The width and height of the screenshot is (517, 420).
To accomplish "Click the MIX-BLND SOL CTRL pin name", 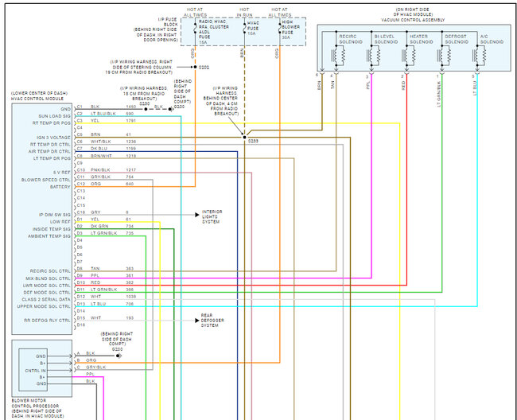I will tap(49, 278).
